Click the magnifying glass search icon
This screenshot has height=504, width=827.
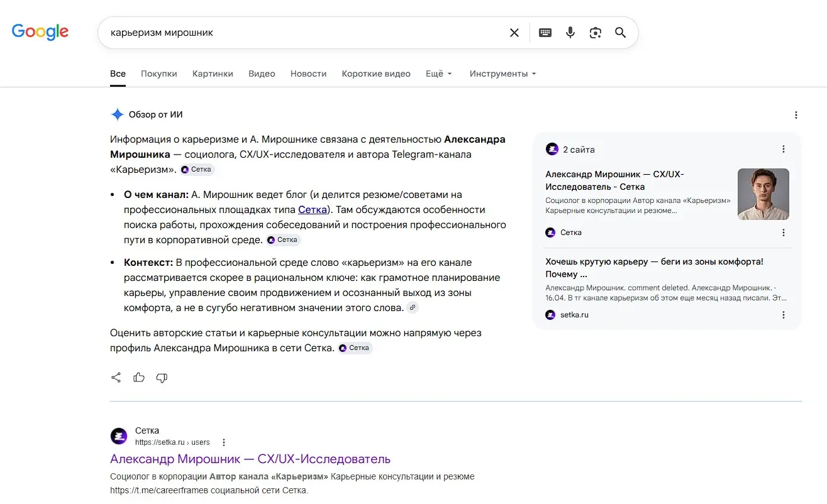click(x=621, y=33)
